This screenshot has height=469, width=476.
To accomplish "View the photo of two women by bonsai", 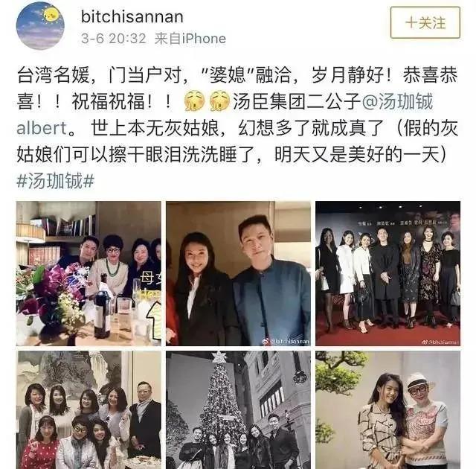I will (388, 409).
